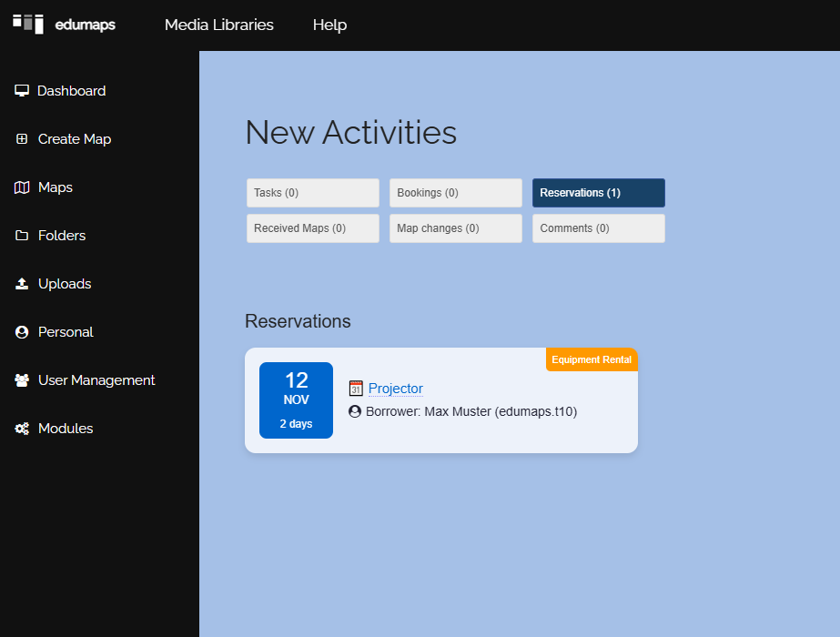Click the calendar icon beside Projector

click(x=356, y=389)
